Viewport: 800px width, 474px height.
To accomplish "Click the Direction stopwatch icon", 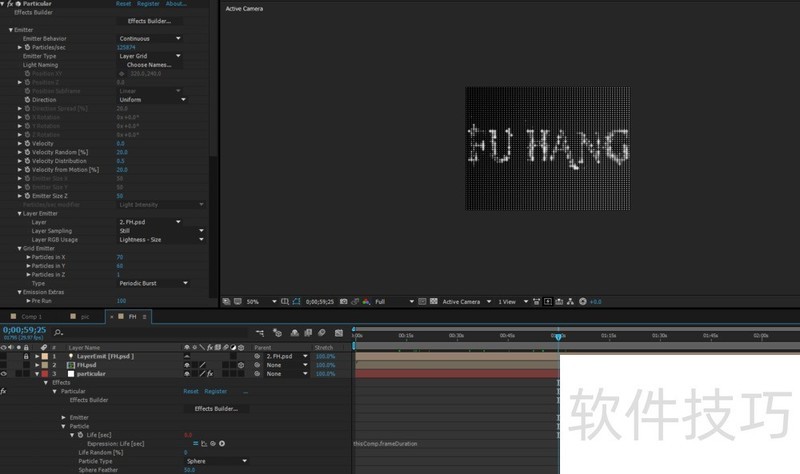I will tap(27, 100).
